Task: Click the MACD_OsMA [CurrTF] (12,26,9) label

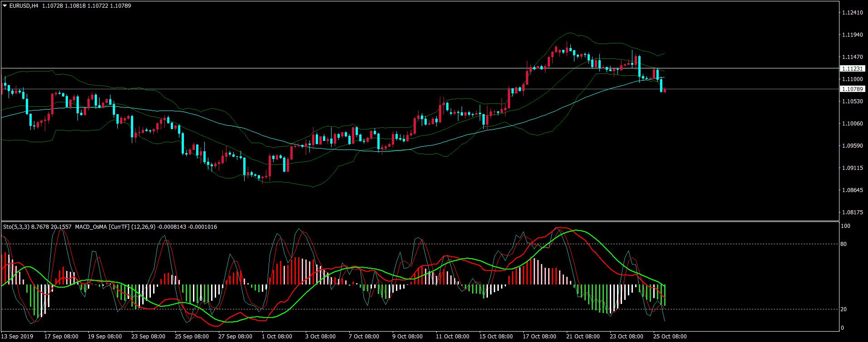Action: tap(115, 227)
